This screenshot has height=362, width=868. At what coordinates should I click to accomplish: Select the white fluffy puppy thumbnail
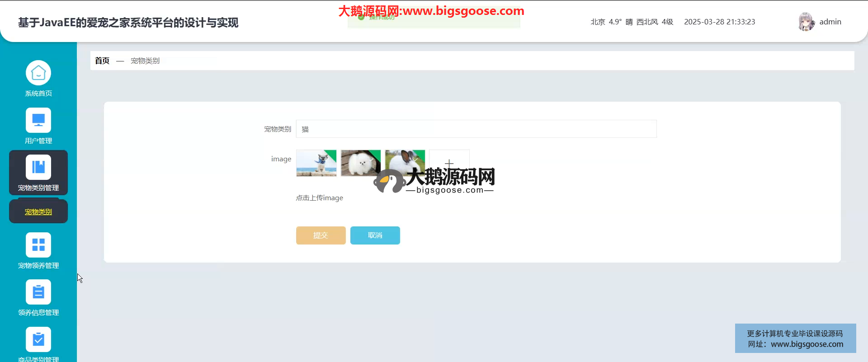(360, 163)
